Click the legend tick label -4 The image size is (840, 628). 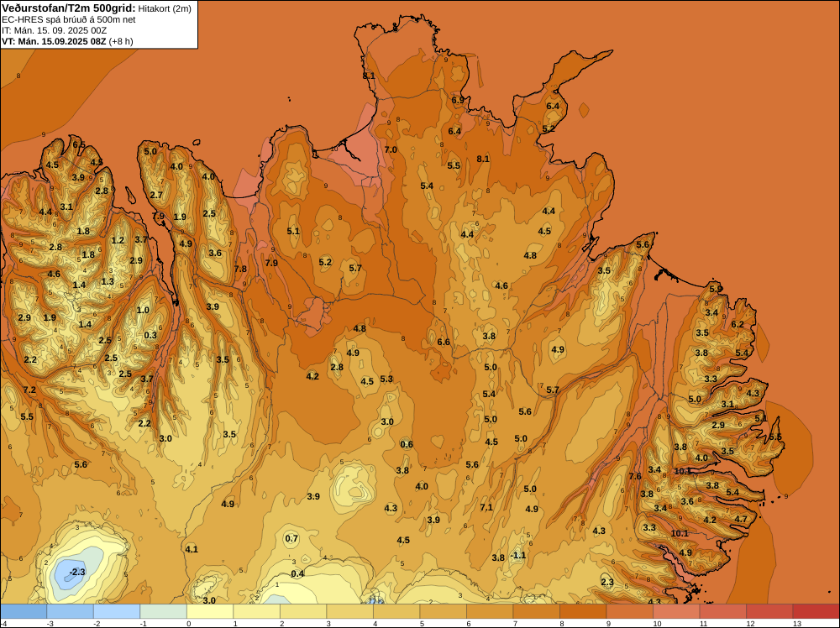pyautogui.click(x=3, y=623)
